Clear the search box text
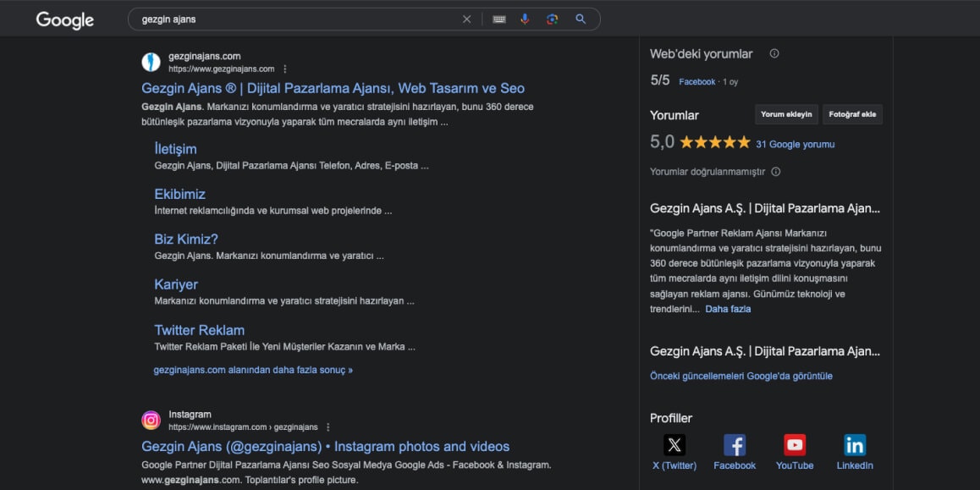The height and width of the screenshot is (490, 980). tap(467, 19)
